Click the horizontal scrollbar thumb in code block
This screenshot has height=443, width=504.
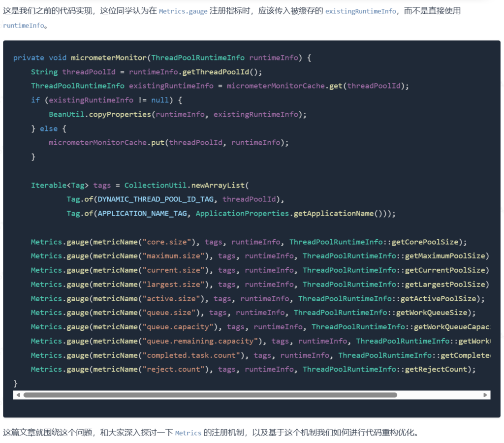(210, 395)
